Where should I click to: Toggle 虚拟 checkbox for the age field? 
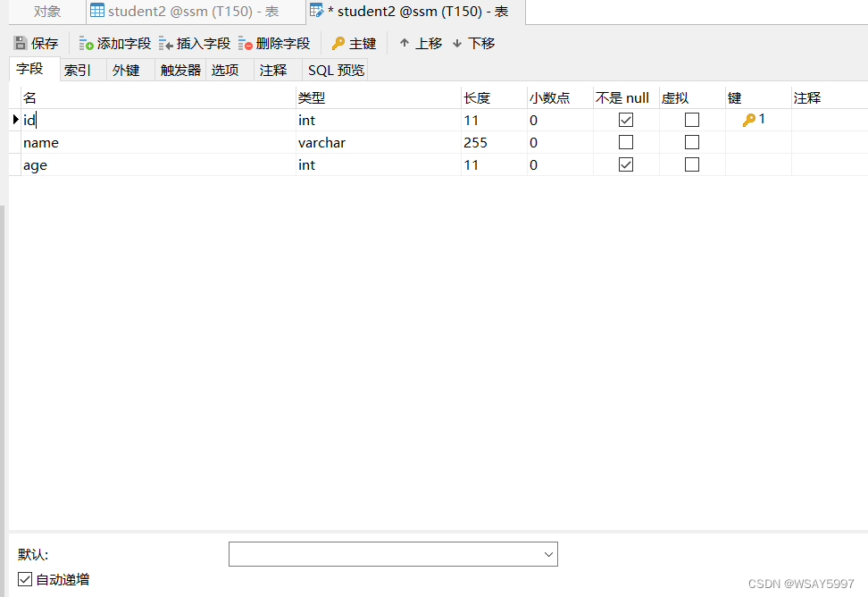click(x=692, y=164)
